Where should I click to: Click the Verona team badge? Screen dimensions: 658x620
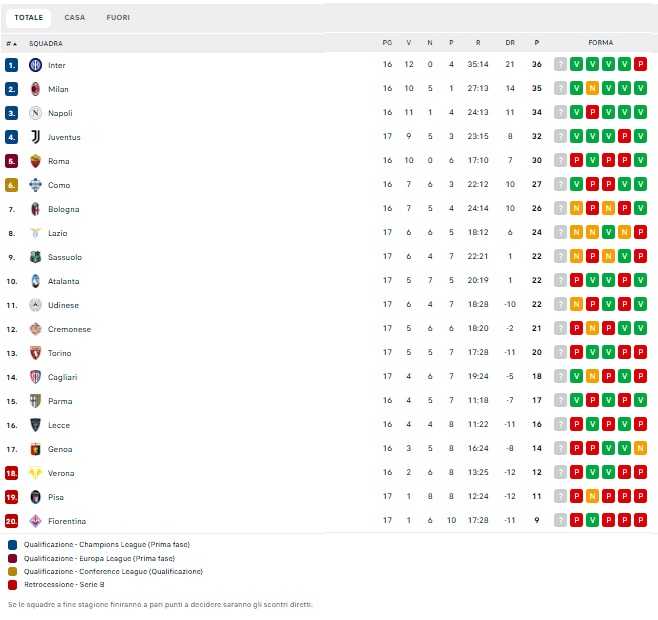click(36, 473)
